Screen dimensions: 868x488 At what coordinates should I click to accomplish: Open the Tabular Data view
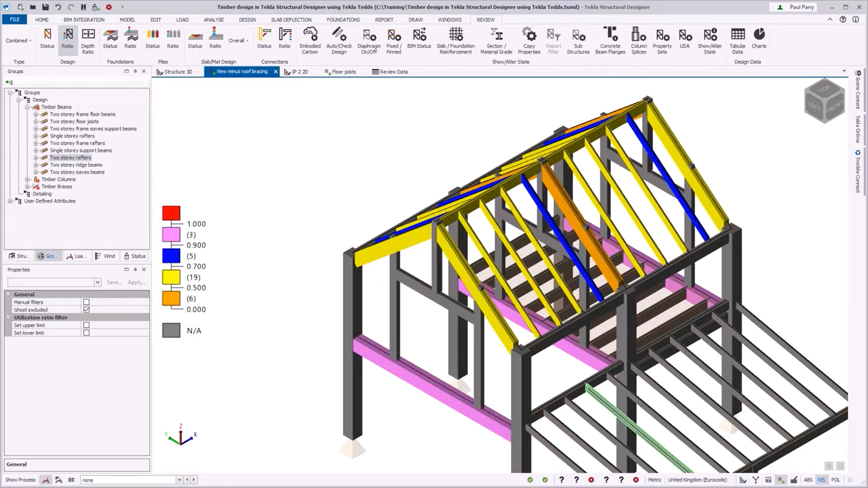point(737,41)
